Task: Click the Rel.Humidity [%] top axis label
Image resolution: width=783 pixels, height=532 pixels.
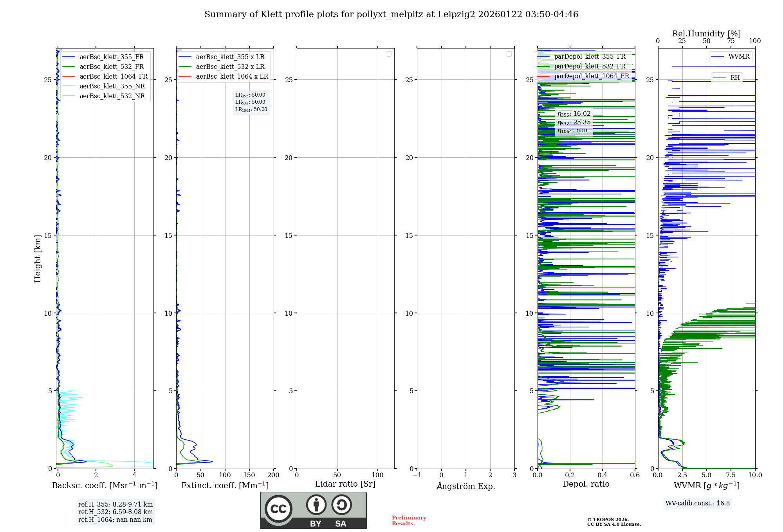Action: point(706,34)
